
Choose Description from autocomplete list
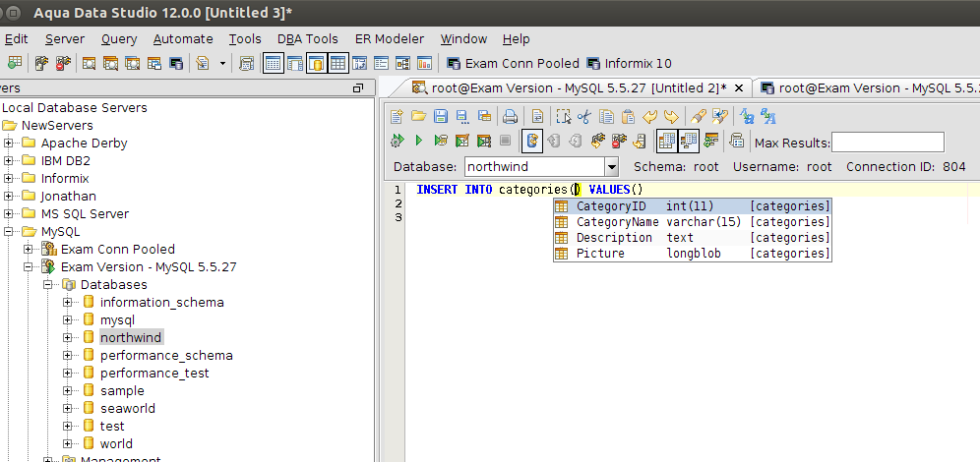coord(693,237)
